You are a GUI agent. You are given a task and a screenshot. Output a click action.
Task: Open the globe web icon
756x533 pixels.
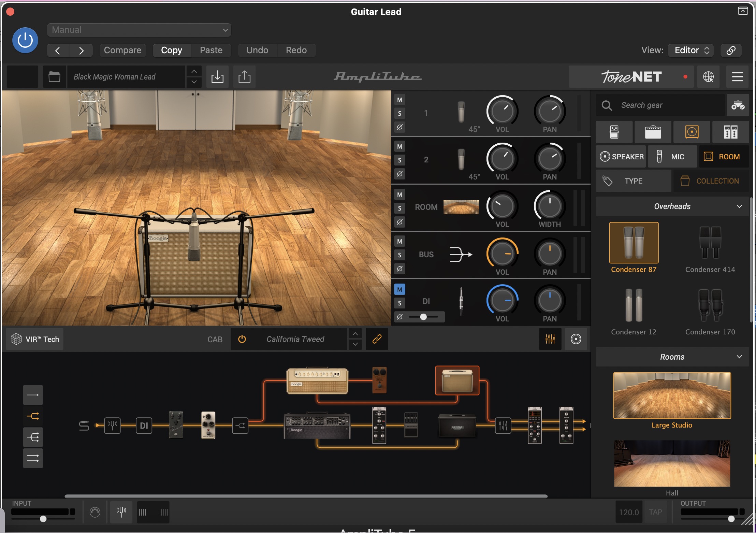[x=708, y=77]
